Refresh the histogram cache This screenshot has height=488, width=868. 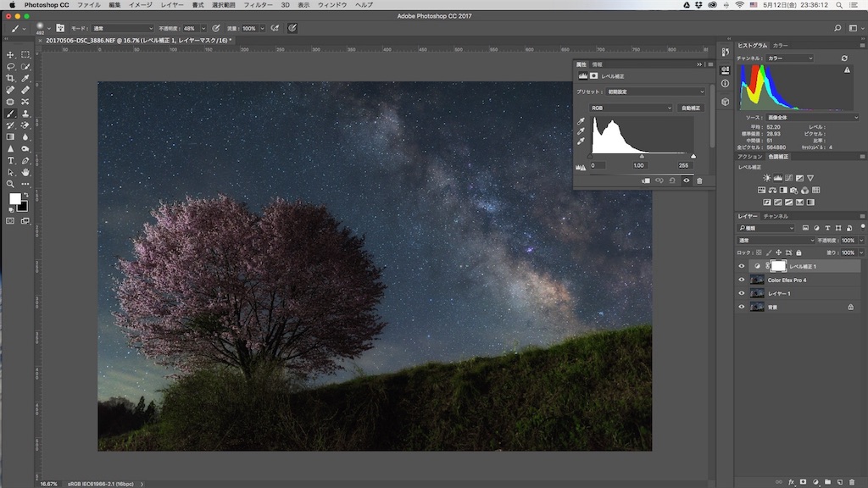click(844, 58)
